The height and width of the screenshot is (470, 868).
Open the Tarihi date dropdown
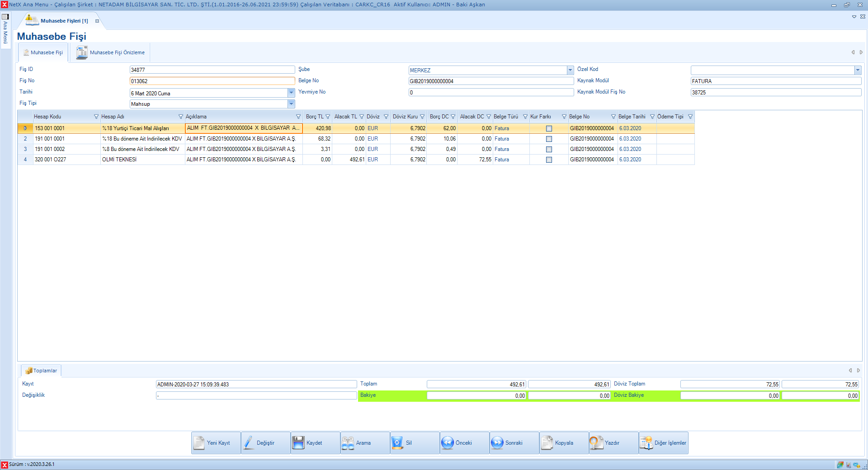click(291, 93)
